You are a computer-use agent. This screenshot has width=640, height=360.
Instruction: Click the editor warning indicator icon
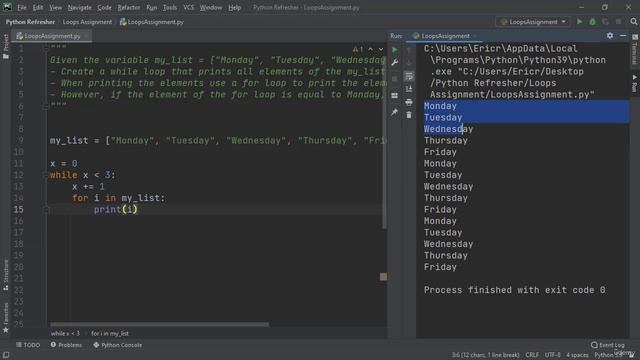click(358, 49)
